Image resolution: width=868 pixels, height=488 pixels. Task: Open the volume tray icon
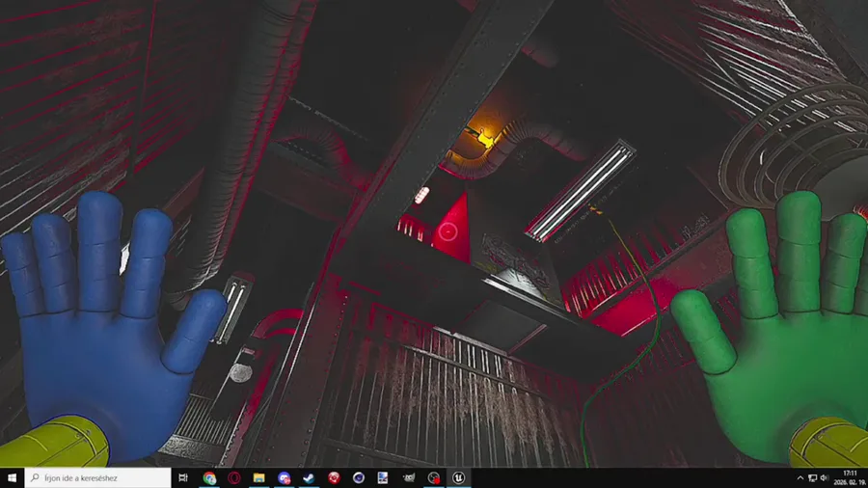point(825,477)
